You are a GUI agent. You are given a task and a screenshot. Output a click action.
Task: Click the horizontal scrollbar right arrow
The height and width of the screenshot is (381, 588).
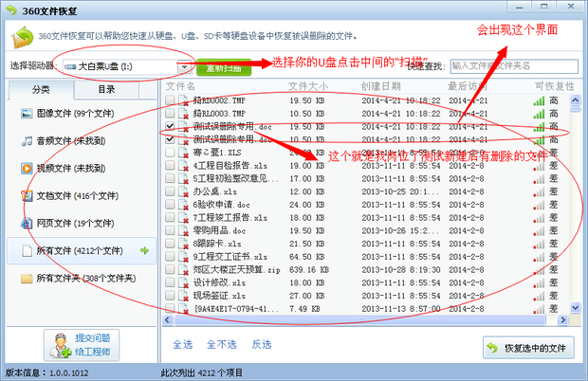click(562, 320)
